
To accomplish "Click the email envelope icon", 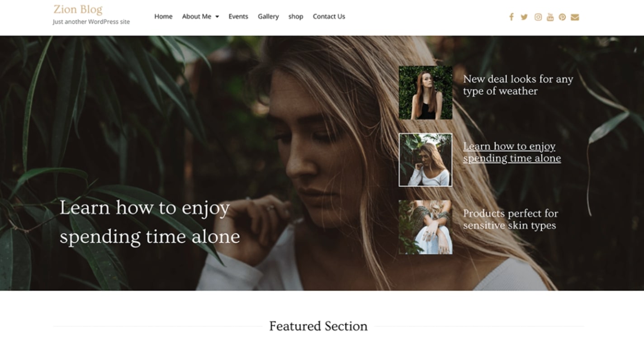I will click(x=575, y=17).
